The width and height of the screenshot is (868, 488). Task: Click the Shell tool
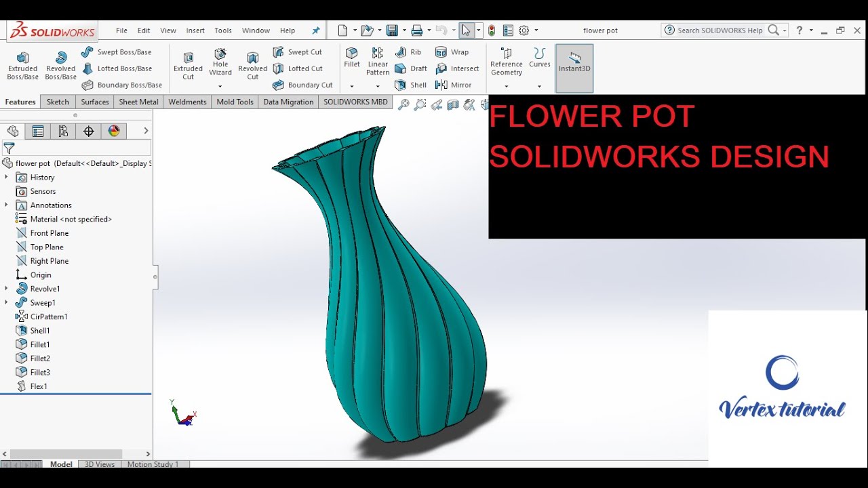point(411,85)
